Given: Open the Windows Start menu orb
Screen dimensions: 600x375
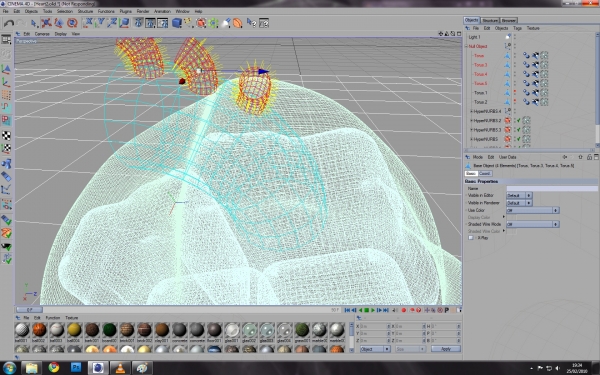Looking at the screenshot, I should pyautogui.click(x=9, y=368).
